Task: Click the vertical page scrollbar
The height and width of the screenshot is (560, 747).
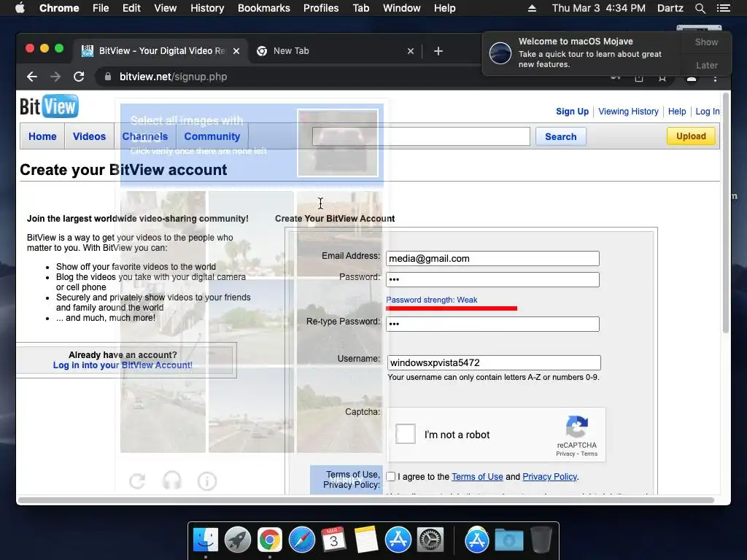Action: point(726,214)
